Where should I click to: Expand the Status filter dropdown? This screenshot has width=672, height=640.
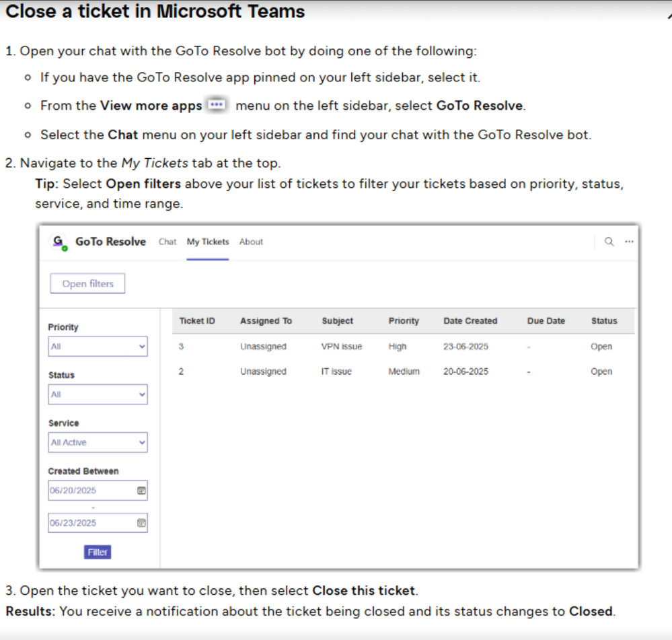coord(98,394)
